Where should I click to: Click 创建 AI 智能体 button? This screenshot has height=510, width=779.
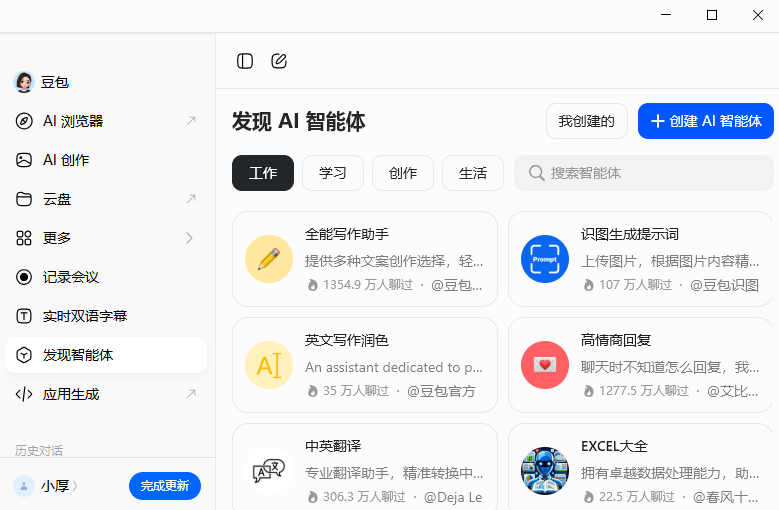tap(706, 121)
